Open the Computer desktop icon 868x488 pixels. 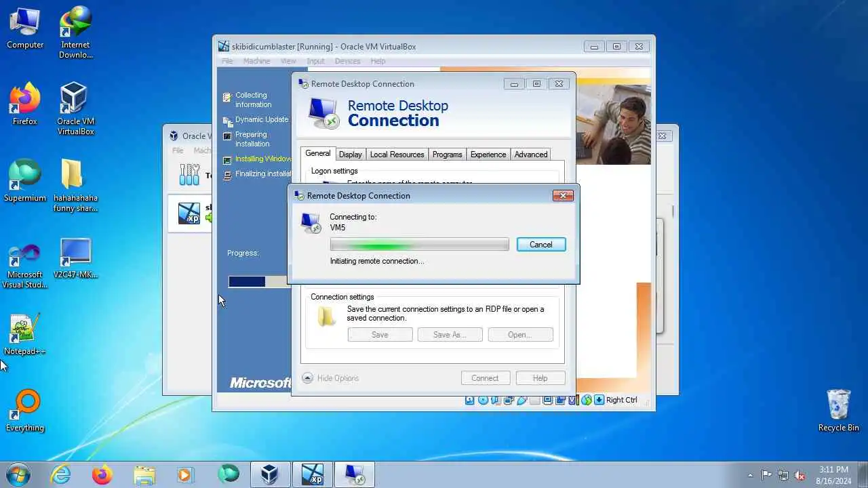click(25, 28)
